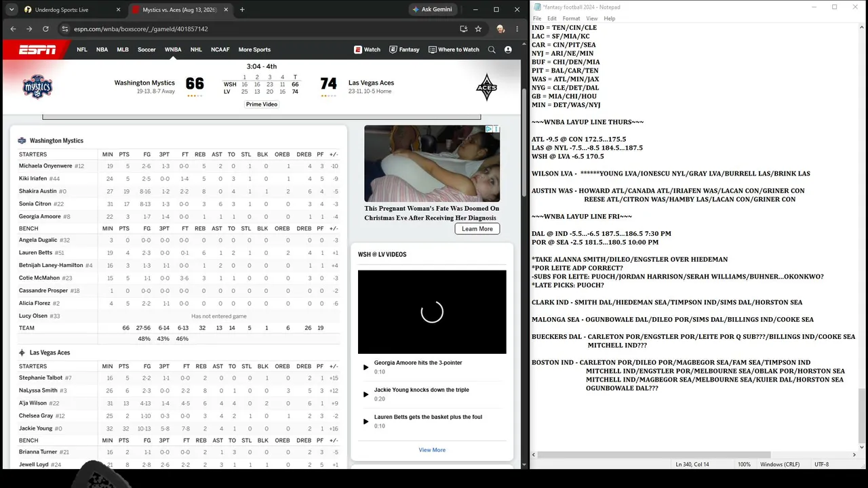
Task: Open A'ja Wilson player link
Action: click(x=33, y=403)
